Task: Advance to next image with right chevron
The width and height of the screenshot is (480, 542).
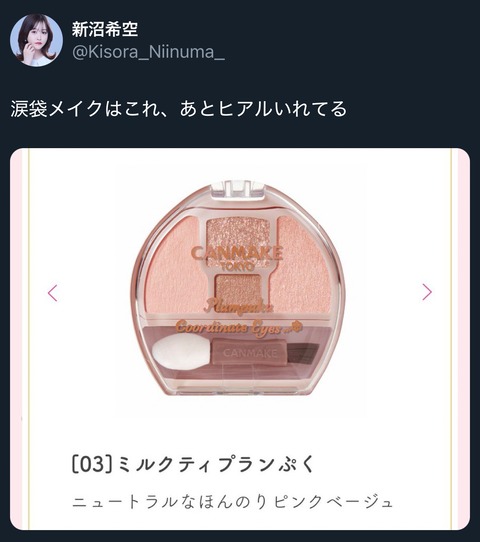Action: point(427,292)
